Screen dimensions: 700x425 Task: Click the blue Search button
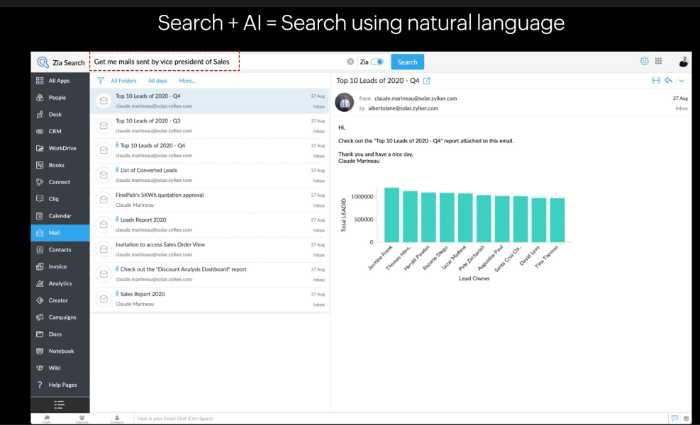click(407, 62)
